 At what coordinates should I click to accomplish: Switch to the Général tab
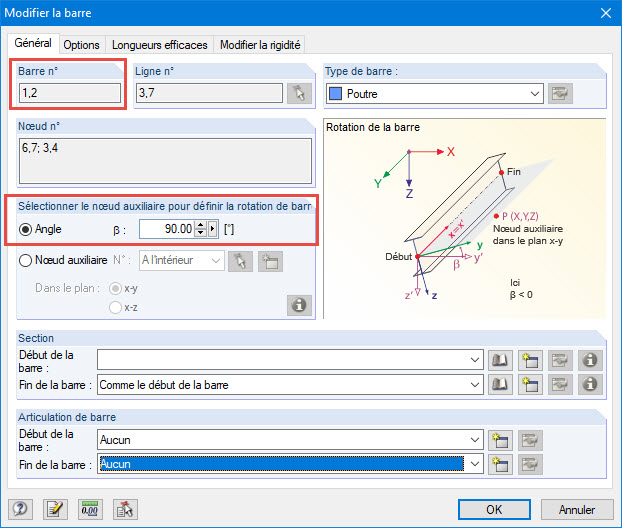click(x=33, y=43)
